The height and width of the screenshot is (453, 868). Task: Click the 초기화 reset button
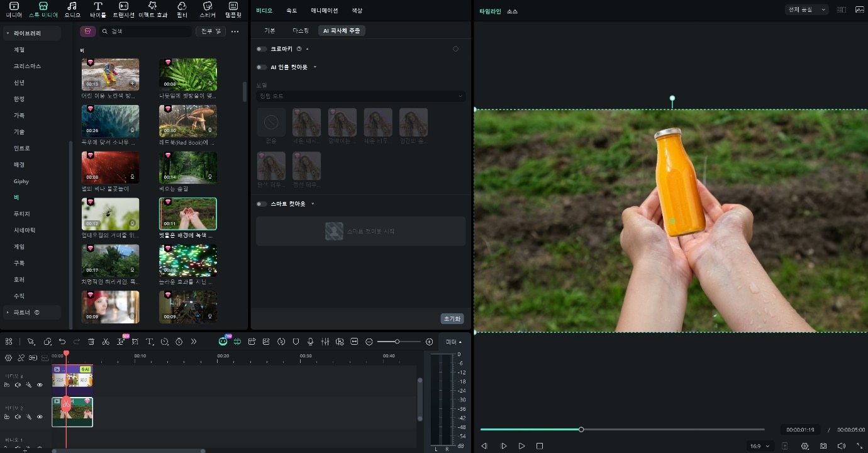click(452, 319)
